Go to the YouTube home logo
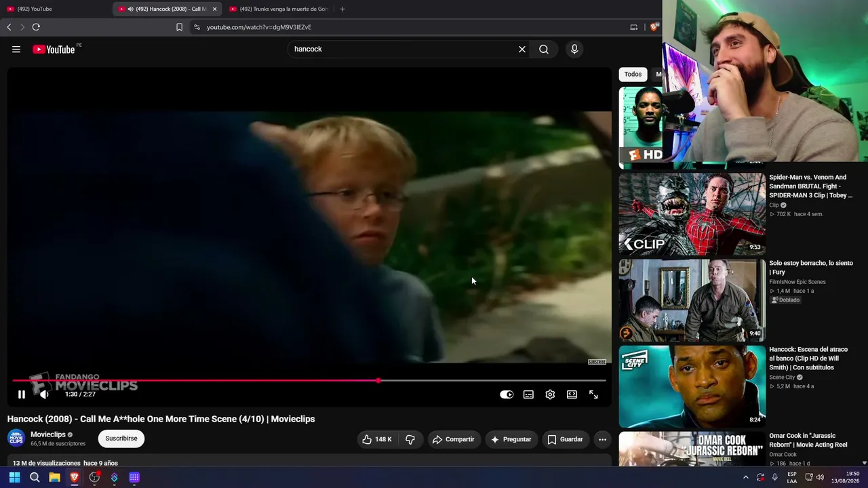This screenshot has height=488, width=868. [x=54, y=49]
